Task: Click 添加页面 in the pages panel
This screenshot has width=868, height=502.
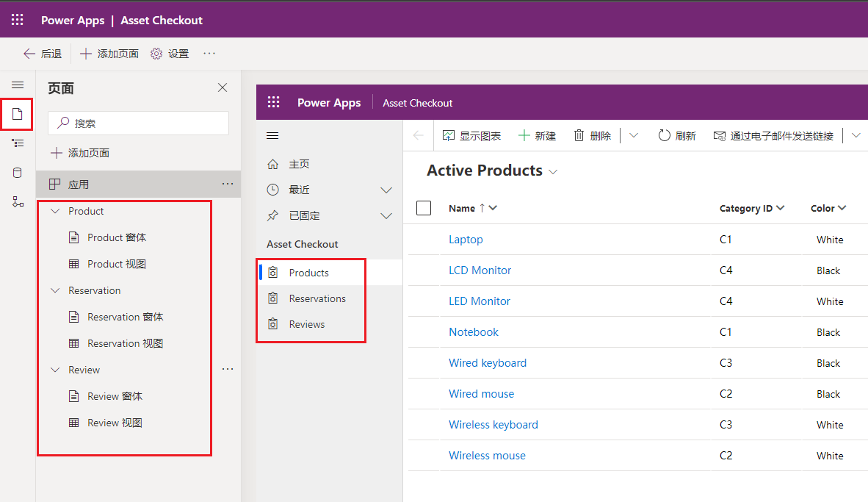Action: click(x=80, y=153)
